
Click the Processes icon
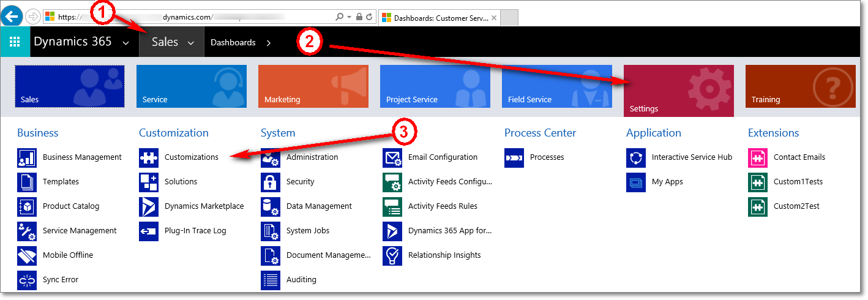[x=514, y=157]
